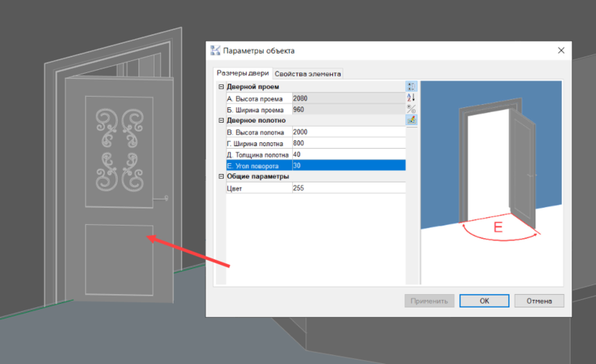Sort properties alphabetically with A-Z icon
This screenshot has width=596, height=364.
click(x=411, y=98)
